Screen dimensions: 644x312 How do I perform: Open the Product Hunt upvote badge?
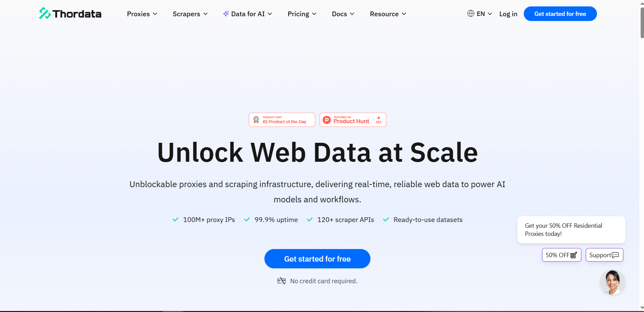pos(352,120)
